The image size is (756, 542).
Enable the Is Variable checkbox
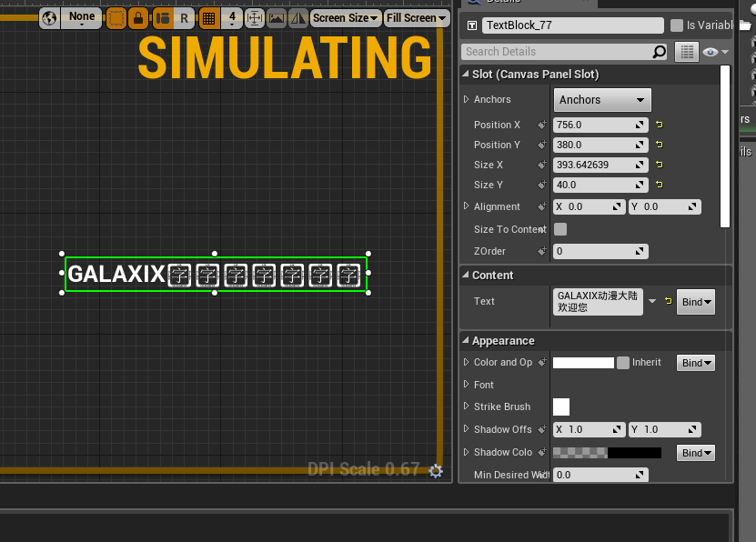(x=677, y=25)
